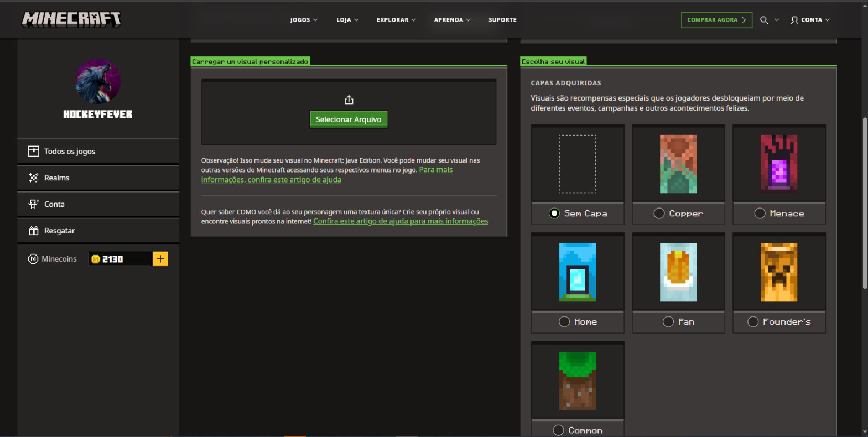Screen dimensions: 868x437
Task: Open the Para mais informações help article link
Action: tap(327, 175)
